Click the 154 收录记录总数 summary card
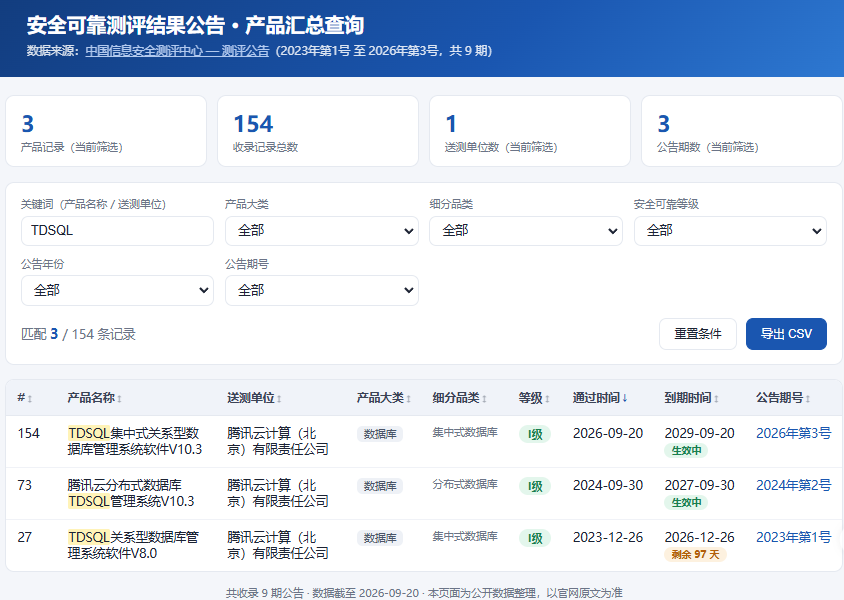Image resolution: width=844 pixels, height=600 pixels. [x=318, y=131]
